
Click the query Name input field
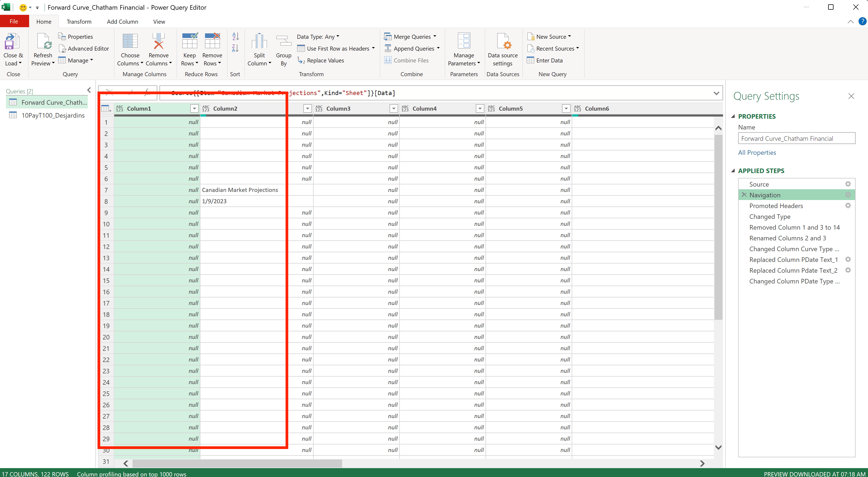point(796,138)
